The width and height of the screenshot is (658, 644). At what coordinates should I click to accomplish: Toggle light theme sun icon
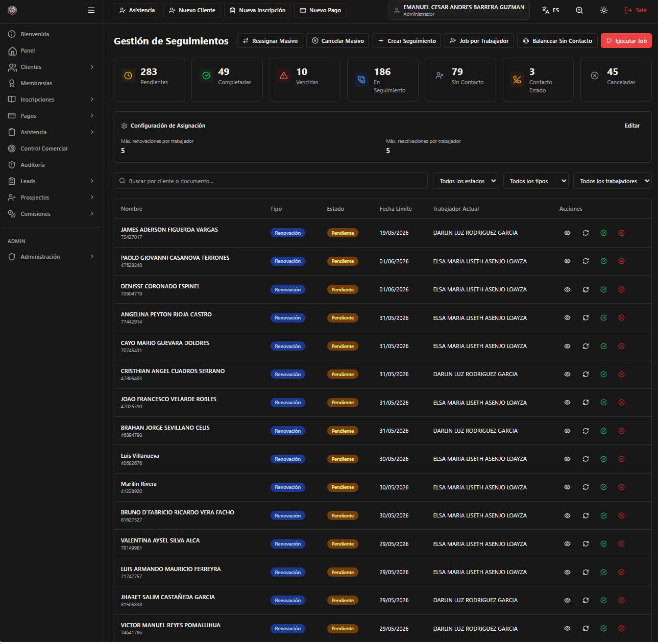(x=604, y=10)
